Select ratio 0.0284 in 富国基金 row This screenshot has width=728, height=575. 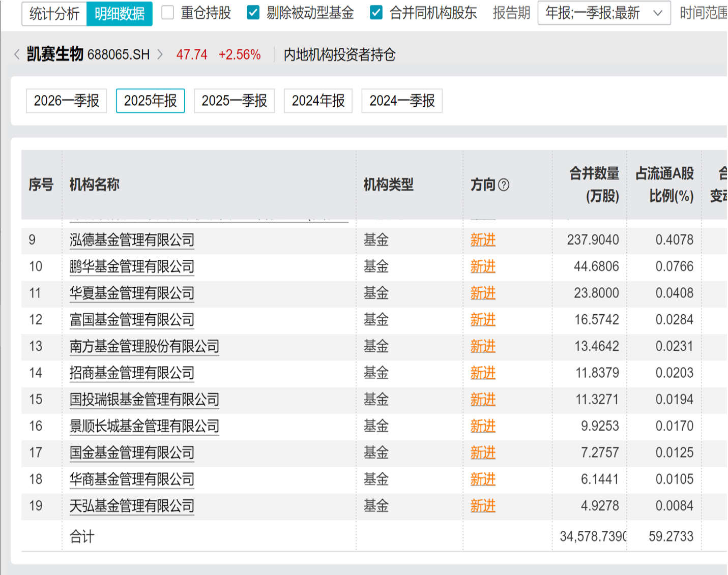675,320
